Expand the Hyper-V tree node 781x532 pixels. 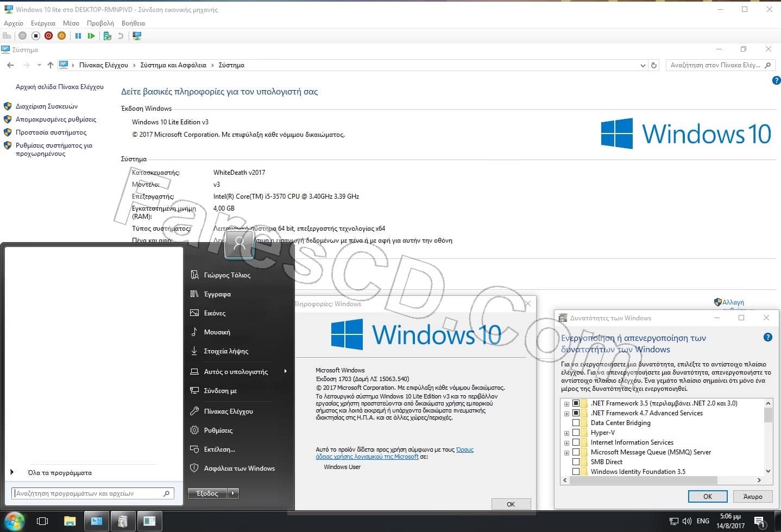[566, 433]
